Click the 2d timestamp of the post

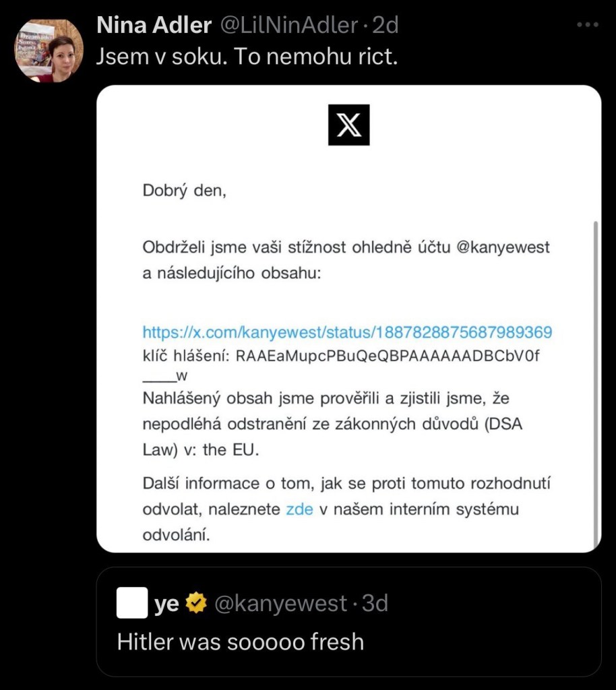point(386,25)
